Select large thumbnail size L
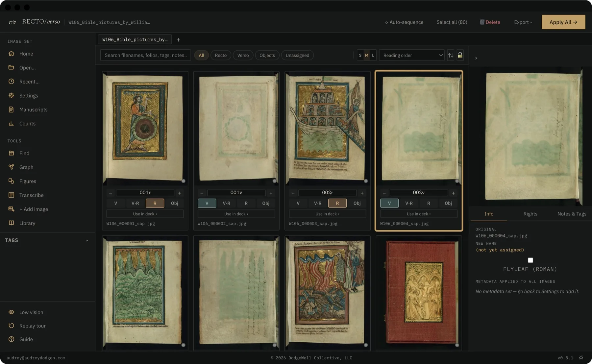The width and height of the screenshot is (592, 364). [x=373, y=55]
